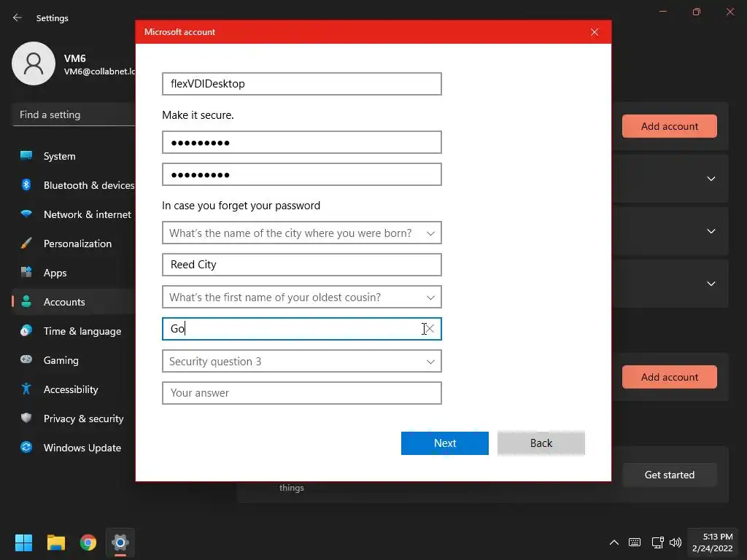This screenshot has width=747, height=560.
Task: Click the Network & internet wifi icon
Action: 26,214
